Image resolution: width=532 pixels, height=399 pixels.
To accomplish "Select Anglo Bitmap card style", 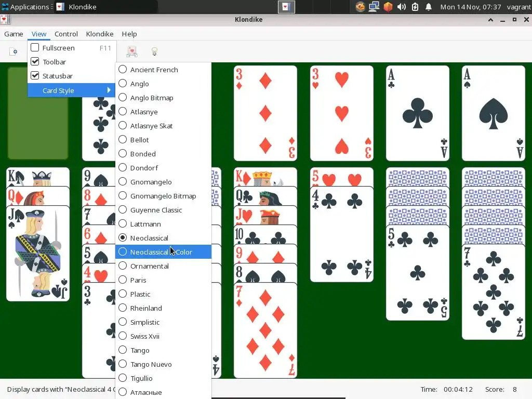I will [x=163, y=98].
